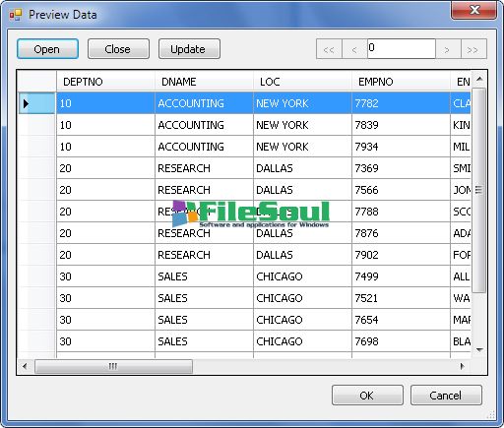This screenshot has width=504, height=428.
Task: Click the Preview Data window icon
Action: (x=16, y=15)
